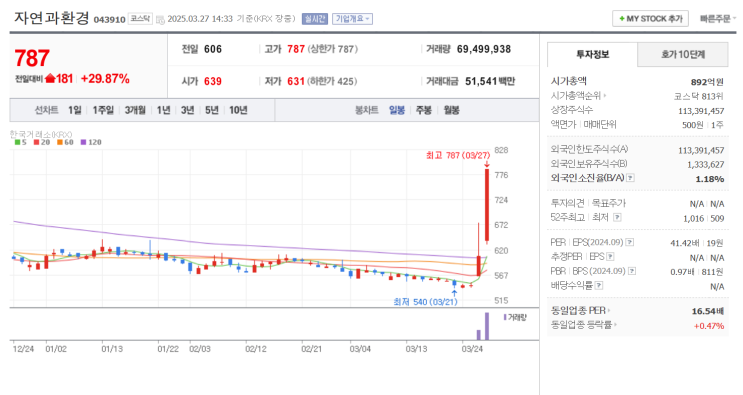Image resolution: width=743 pixels, height=395 pixels.
Task: Click the tallest volume bar in the chart
Action: (x=487, y=326)
